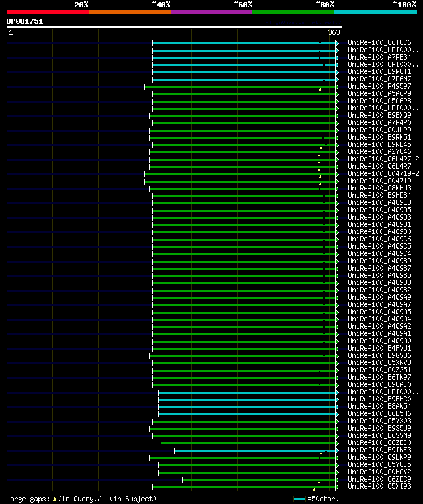Select the UniRef100_Q9LNP9 label

(379, 458)
